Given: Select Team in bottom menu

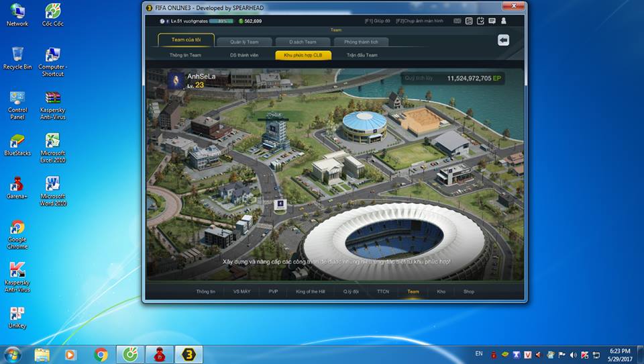Looking at the screenshot, I should [413, 291].
